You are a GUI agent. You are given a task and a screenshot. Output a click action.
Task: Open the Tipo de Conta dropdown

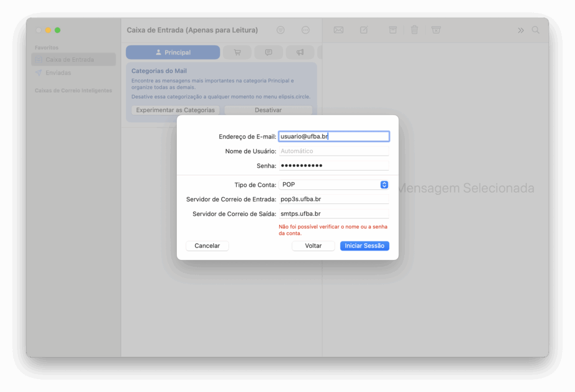point(334,185)
